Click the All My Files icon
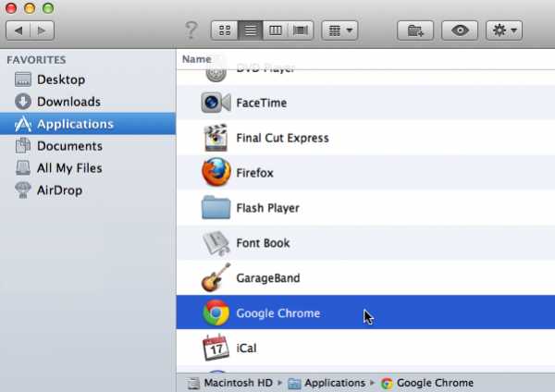Viewport: 555px width, 392px height. click(23, 168)
